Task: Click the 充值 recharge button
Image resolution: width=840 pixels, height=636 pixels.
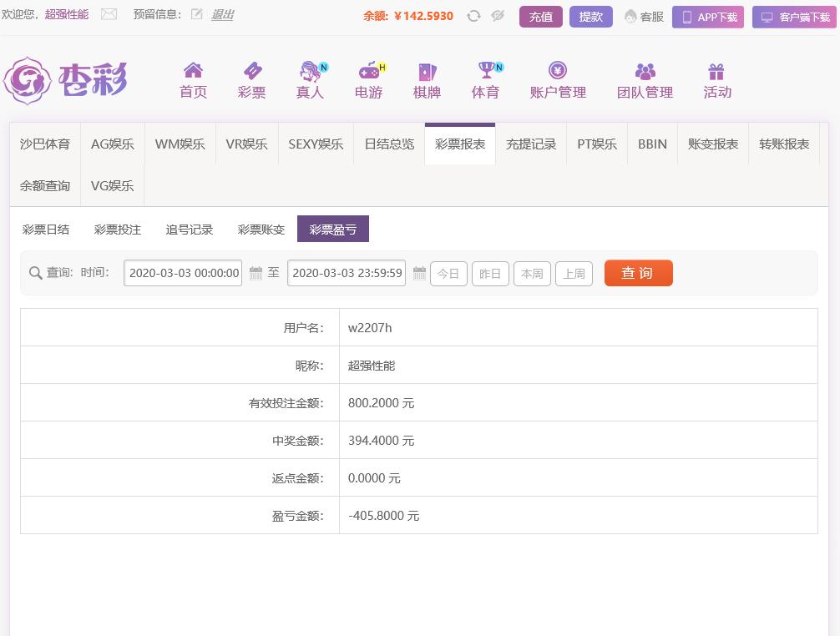Action: (541, 17)
